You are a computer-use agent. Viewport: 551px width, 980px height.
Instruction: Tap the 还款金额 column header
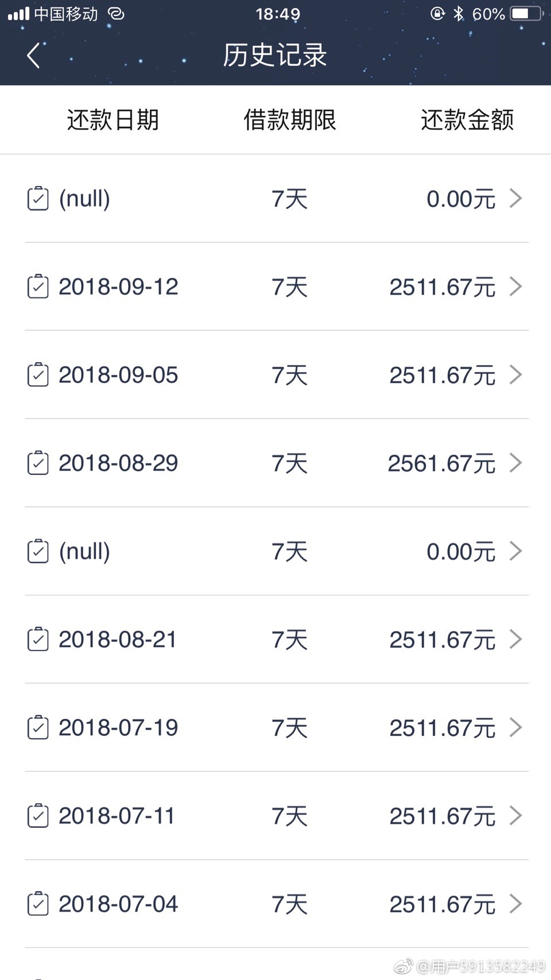467,120
